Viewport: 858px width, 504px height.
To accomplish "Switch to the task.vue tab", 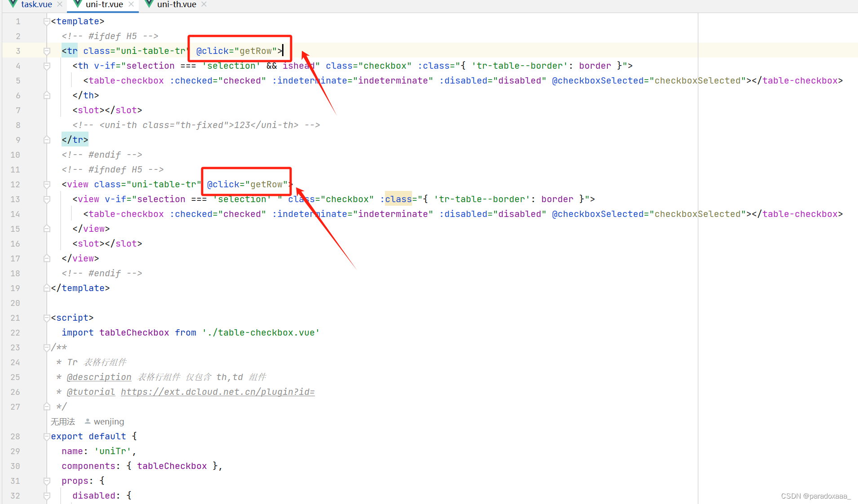I will [x=36, y=4].
